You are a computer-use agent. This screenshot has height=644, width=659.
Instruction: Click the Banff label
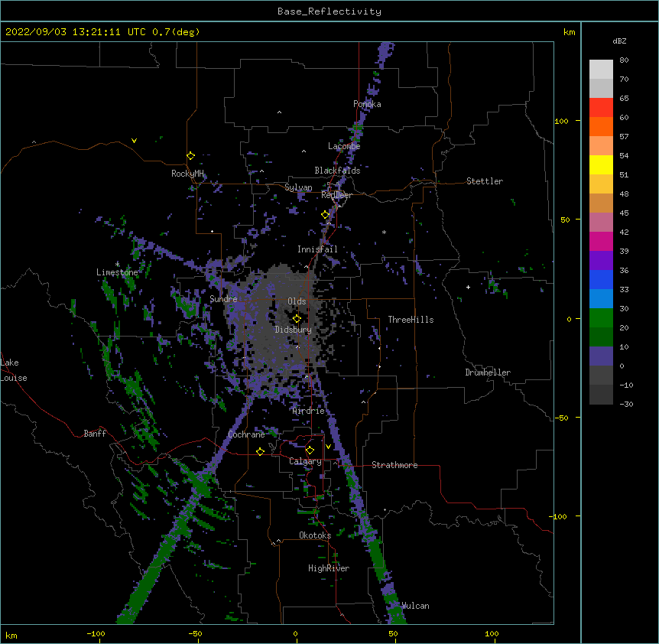point(95,434)
